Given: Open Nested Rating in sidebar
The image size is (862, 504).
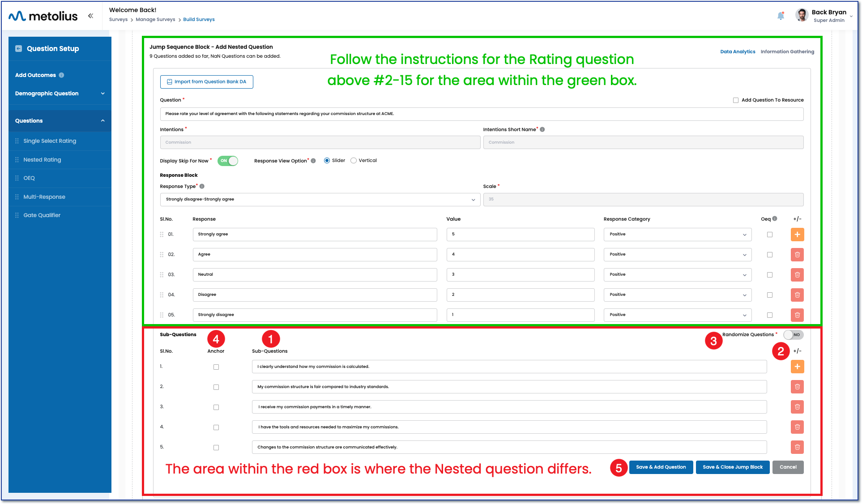Looking at the screenshot, I should (42, 160).
